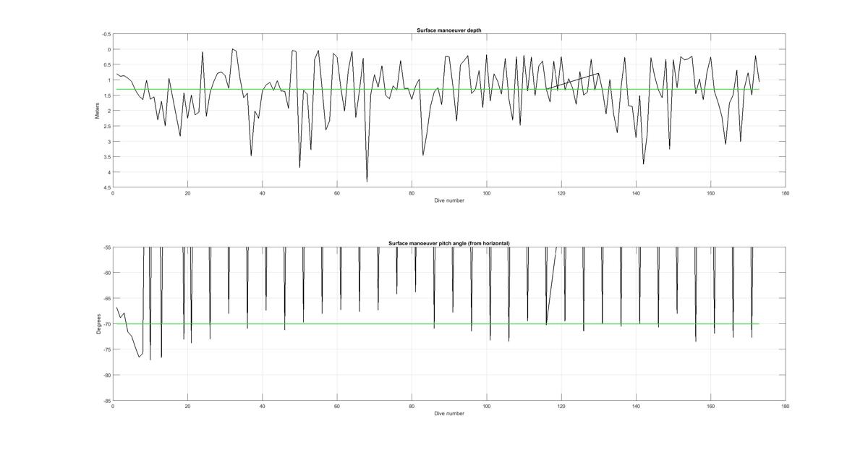Screen dimensions: 868x450
Task: Click the "60" x-tick of the depth plot
Action: point(337,193)
